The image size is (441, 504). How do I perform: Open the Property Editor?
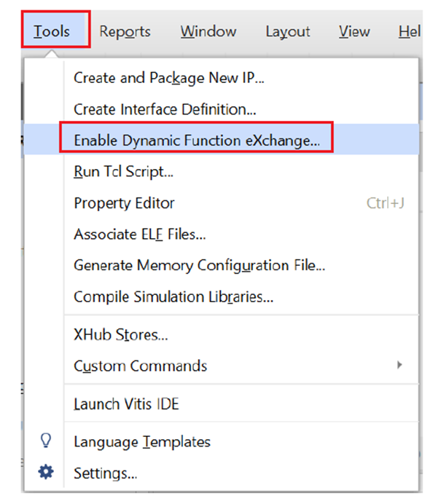pyautogui.click(x=124, y=203)
